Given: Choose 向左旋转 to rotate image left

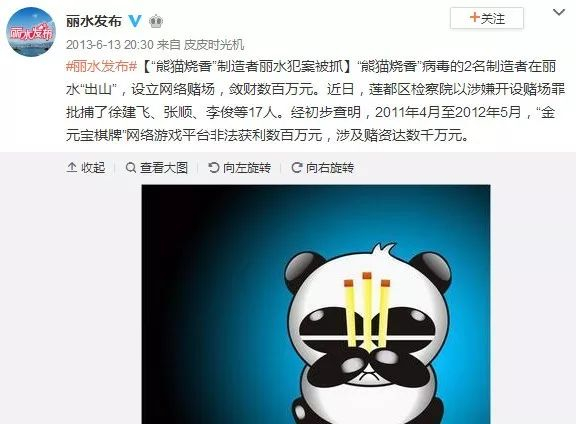Looking at the screenshot, I should pos(240,168).
